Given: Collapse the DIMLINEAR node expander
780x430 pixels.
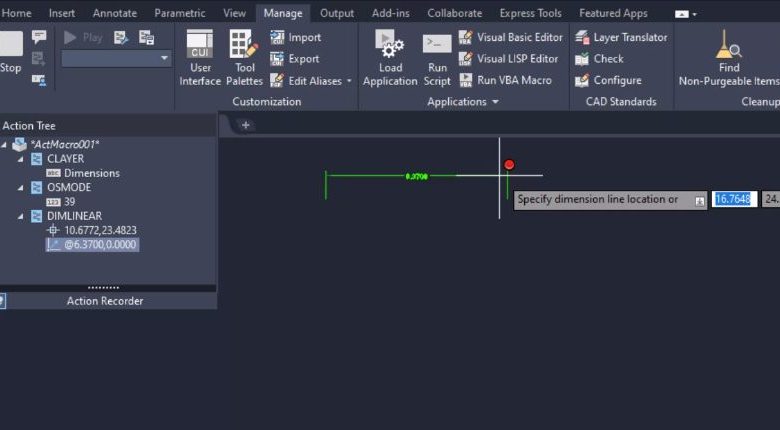Looking at the screenshot, I should coord(21,216).
